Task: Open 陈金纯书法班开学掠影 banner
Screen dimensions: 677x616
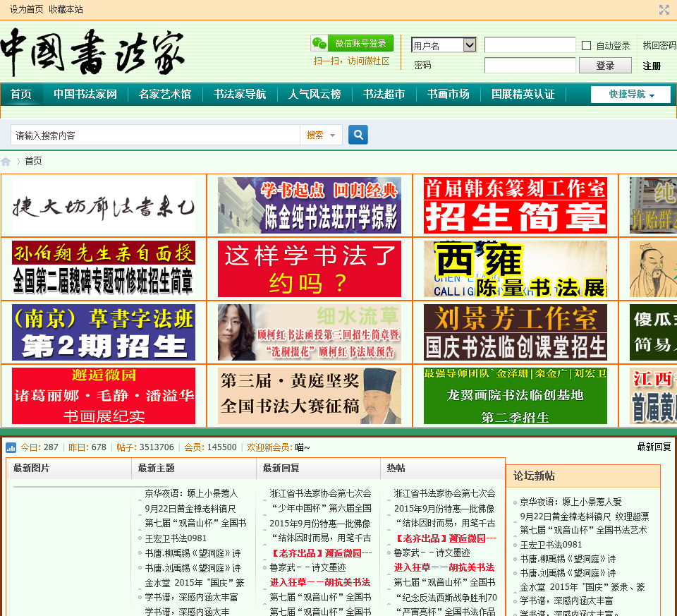Action: 310,205
